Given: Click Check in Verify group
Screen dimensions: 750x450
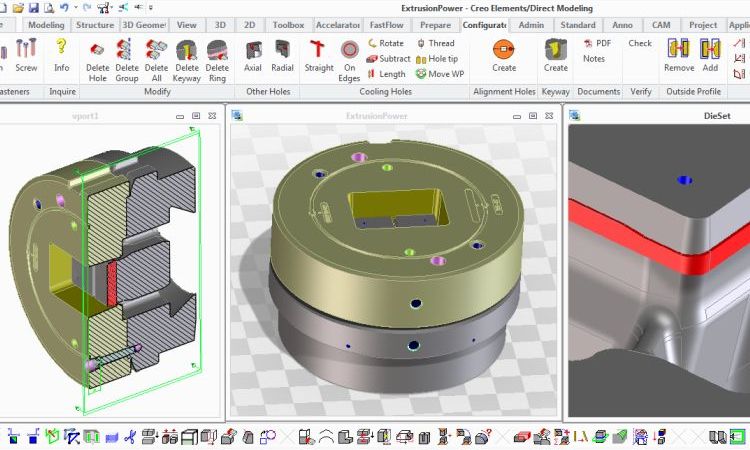Looking at the screenshot, I should tap(640, 43).
